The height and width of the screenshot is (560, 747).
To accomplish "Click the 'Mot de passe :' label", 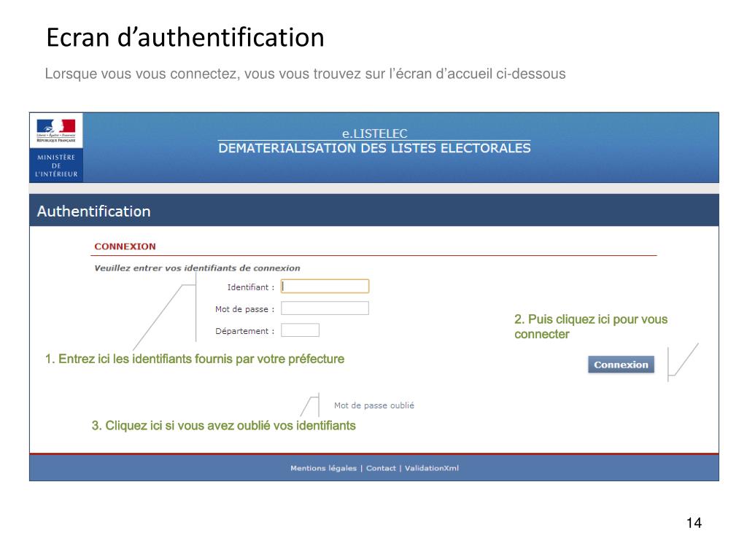I will [245, 309].
